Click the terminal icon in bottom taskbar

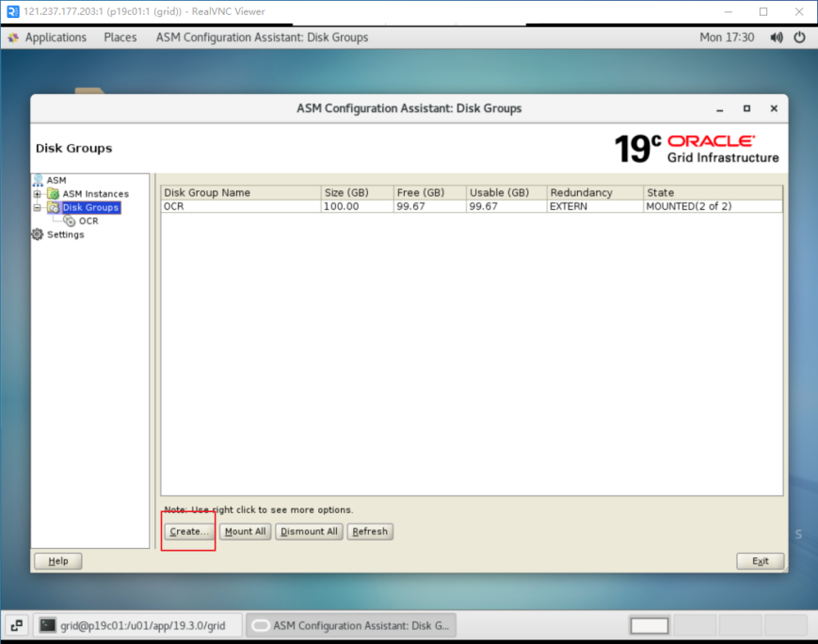coord(47,625)
